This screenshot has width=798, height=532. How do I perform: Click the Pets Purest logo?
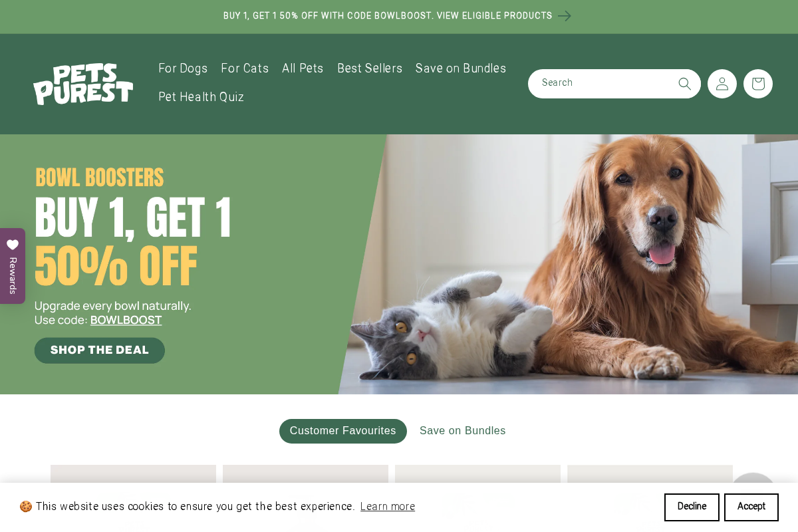point(83,84)
